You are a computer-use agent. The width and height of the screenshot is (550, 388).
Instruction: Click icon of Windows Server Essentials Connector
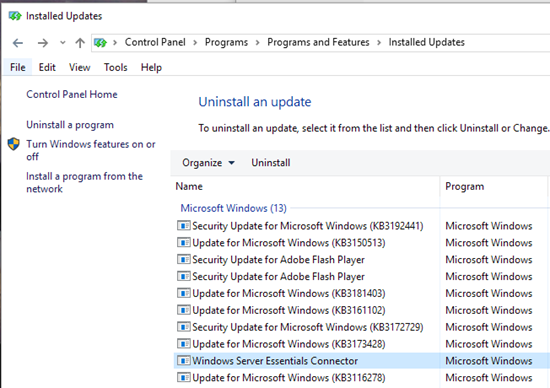coord(183,360)
